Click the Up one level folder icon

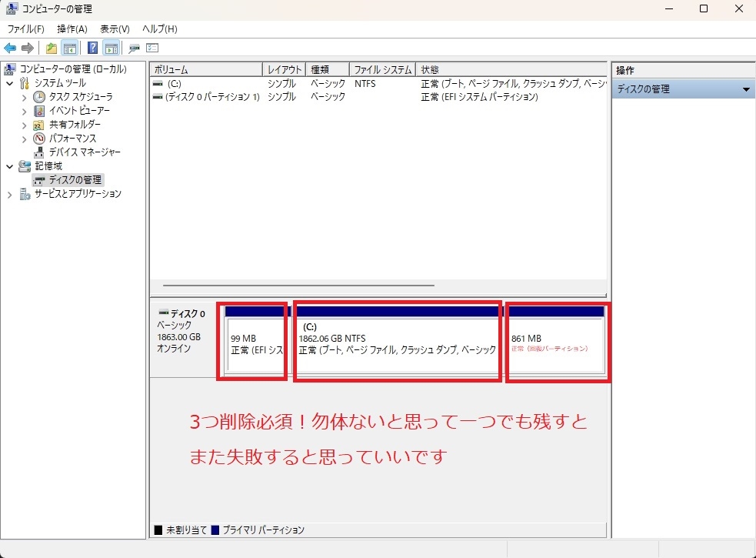click(x=51, y=48)
